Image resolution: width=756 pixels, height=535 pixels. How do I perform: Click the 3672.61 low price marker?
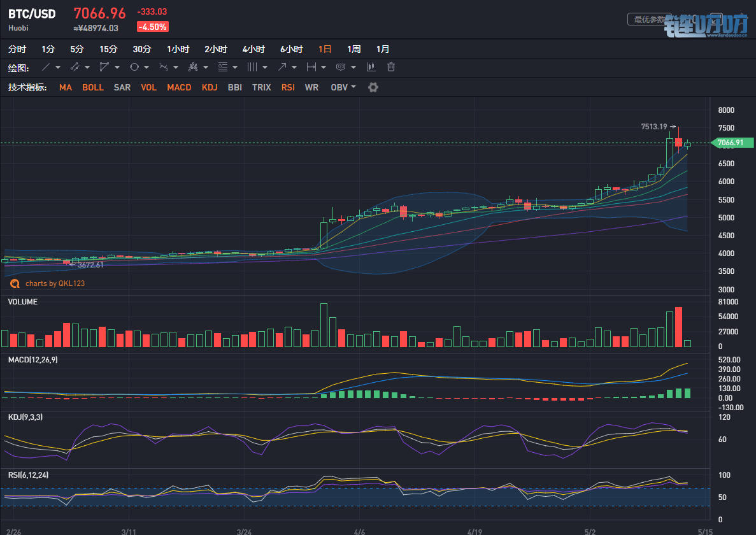click(x=90, y=265)
